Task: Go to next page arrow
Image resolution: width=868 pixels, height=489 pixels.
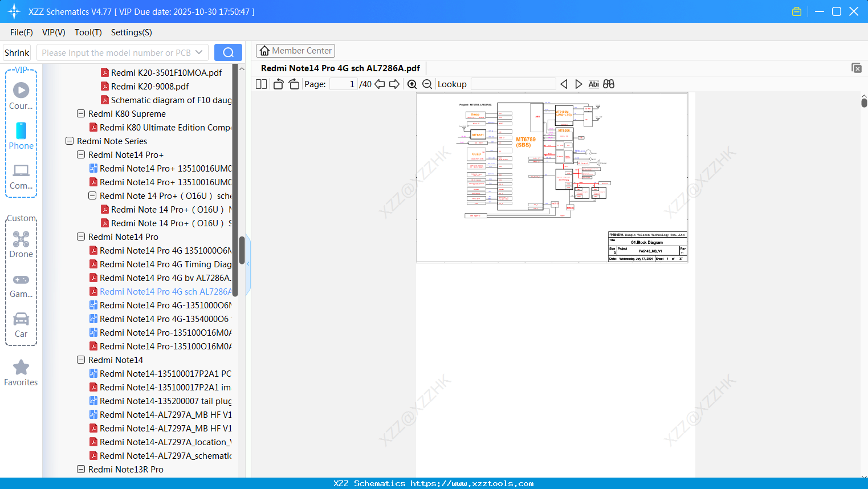Action: 394,84
